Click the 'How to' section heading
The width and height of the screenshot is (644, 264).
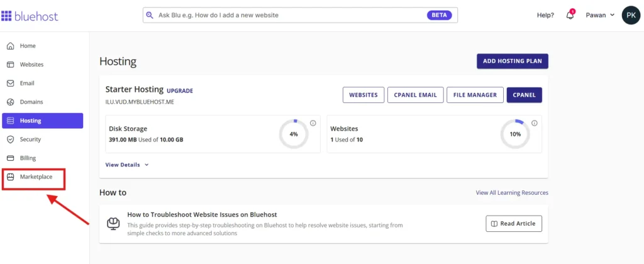coord(113,192)
